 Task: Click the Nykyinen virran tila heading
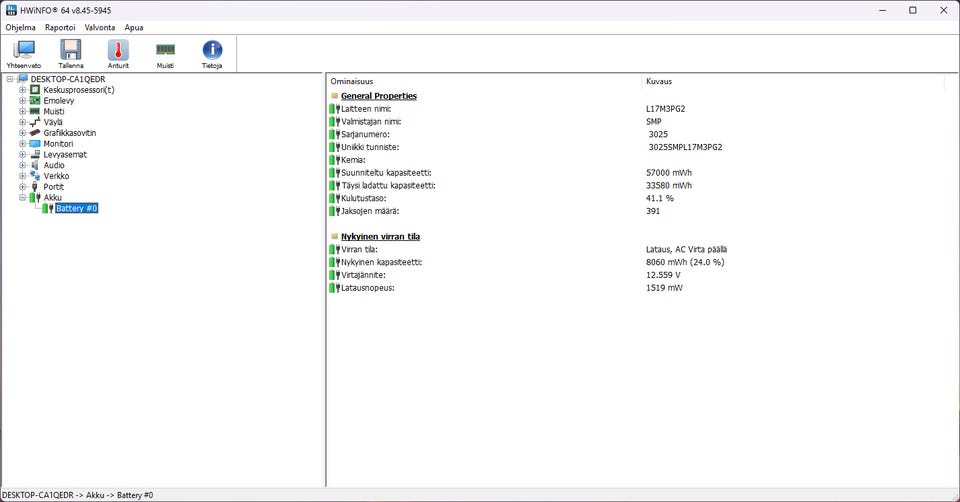pyautogui.click(x=380, y=236)
